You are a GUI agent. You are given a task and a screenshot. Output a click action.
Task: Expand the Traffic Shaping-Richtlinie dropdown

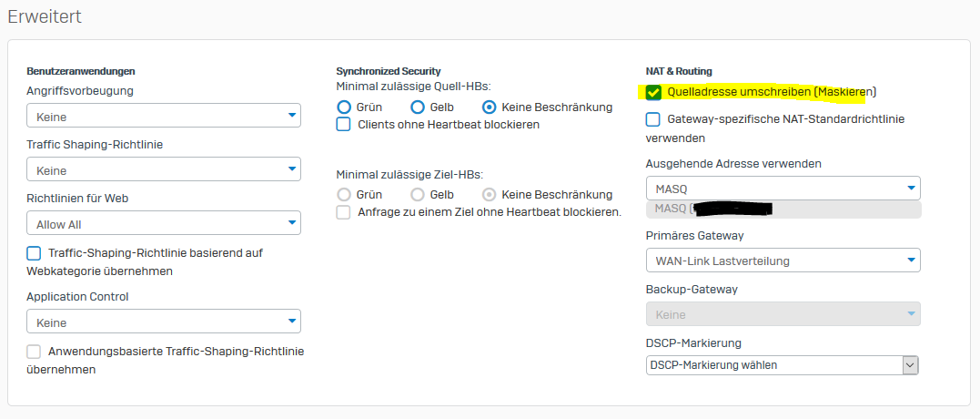click(164, 169)
